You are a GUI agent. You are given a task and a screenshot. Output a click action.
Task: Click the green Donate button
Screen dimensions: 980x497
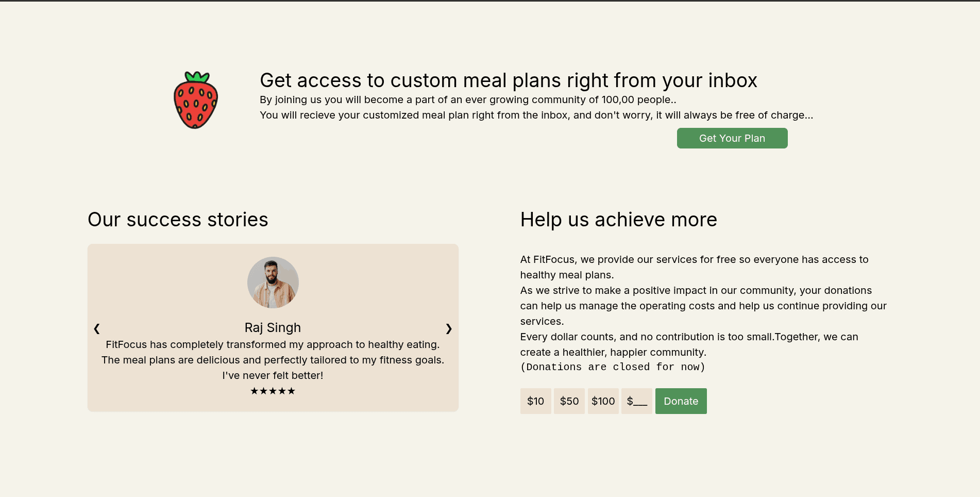pos(681,401)
